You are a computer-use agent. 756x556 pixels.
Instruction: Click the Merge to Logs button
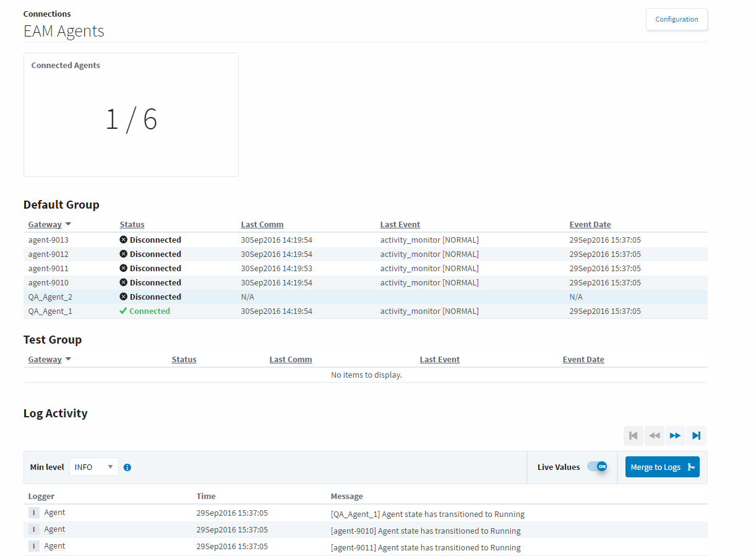[662, 467]
